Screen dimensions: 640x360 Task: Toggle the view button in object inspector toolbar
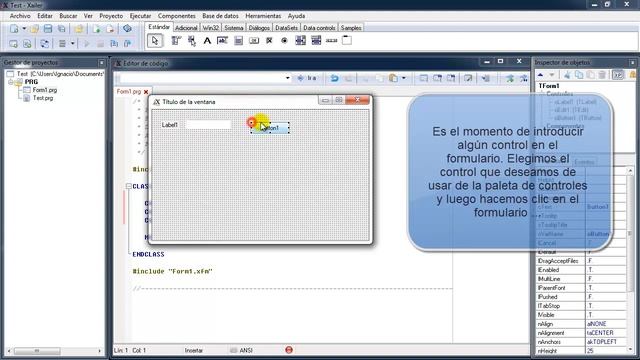pos(618,75)
